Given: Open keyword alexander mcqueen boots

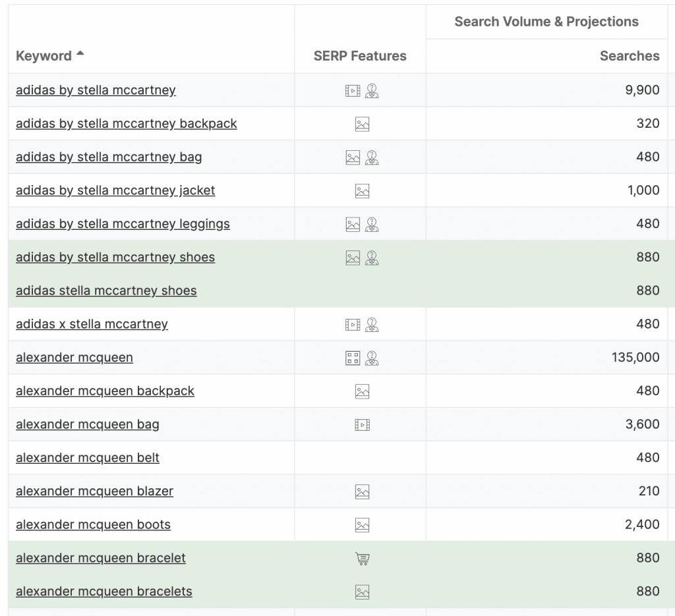Looking at the screenshot, I should point(93,524).
